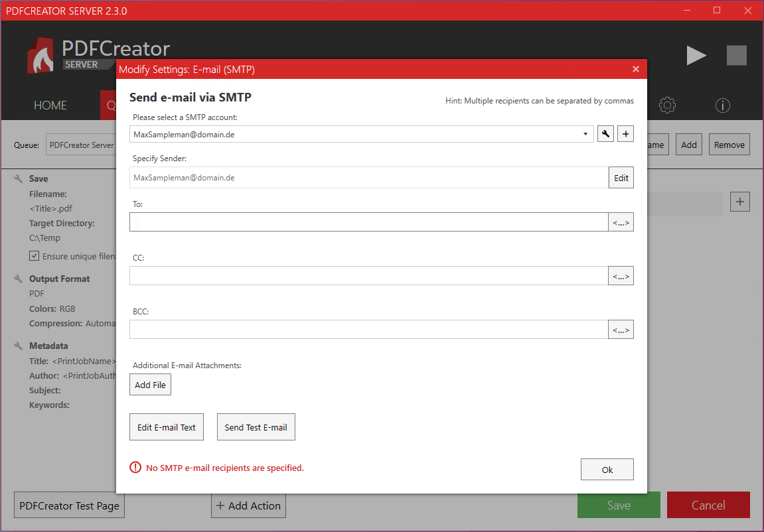Open the HOME tab

(x=50, y=105)
